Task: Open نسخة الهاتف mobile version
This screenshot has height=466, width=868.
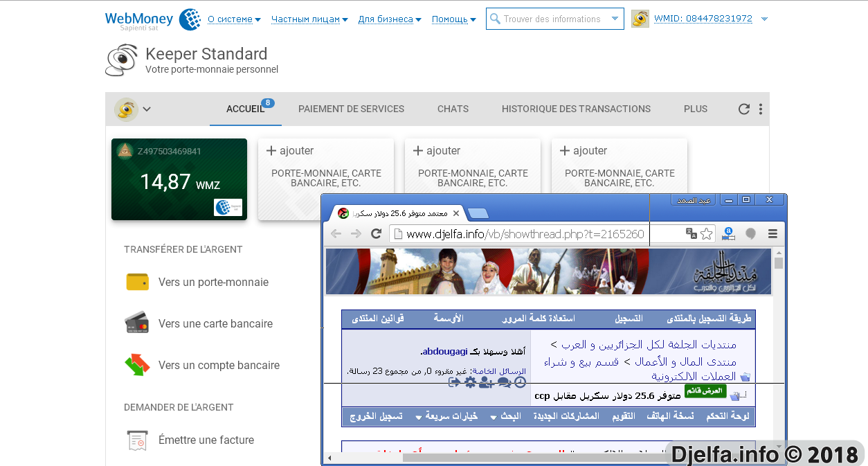Action: click(671, 417)
